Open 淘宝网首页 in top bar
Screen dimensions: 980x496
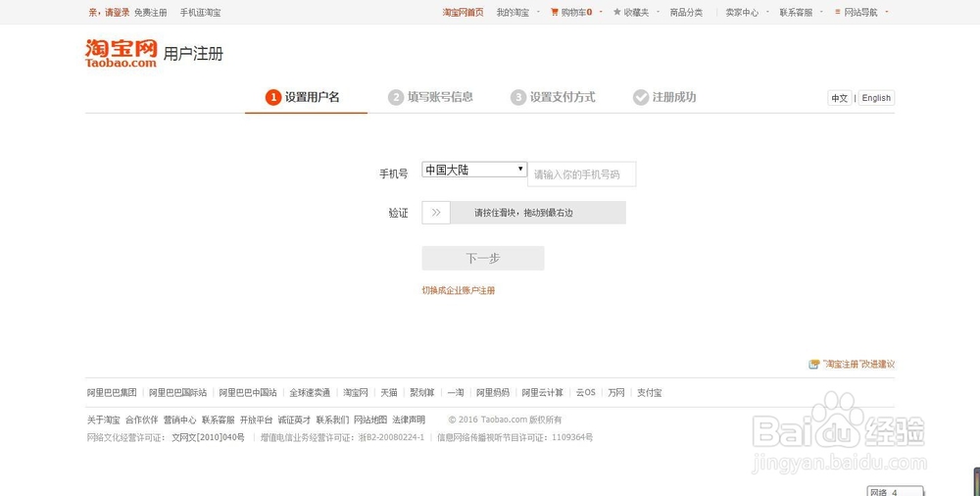tap(464, 13)
